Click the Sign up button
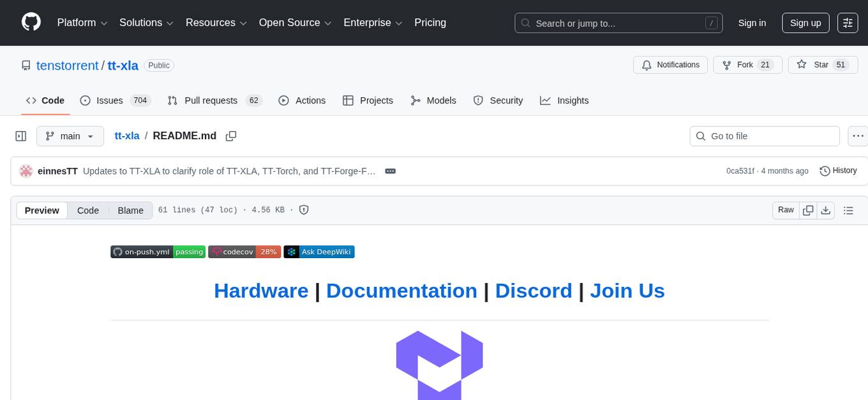This screenshot has width=868, height=400. 805,22
